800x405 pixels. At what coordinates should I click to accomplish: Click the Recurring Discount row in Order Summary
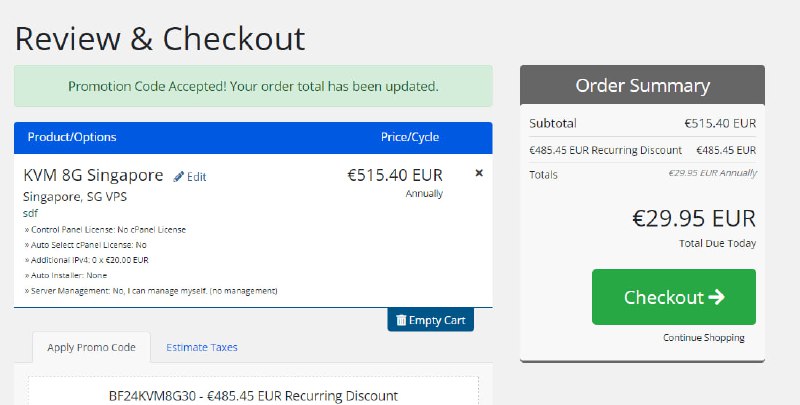[642, 150]
